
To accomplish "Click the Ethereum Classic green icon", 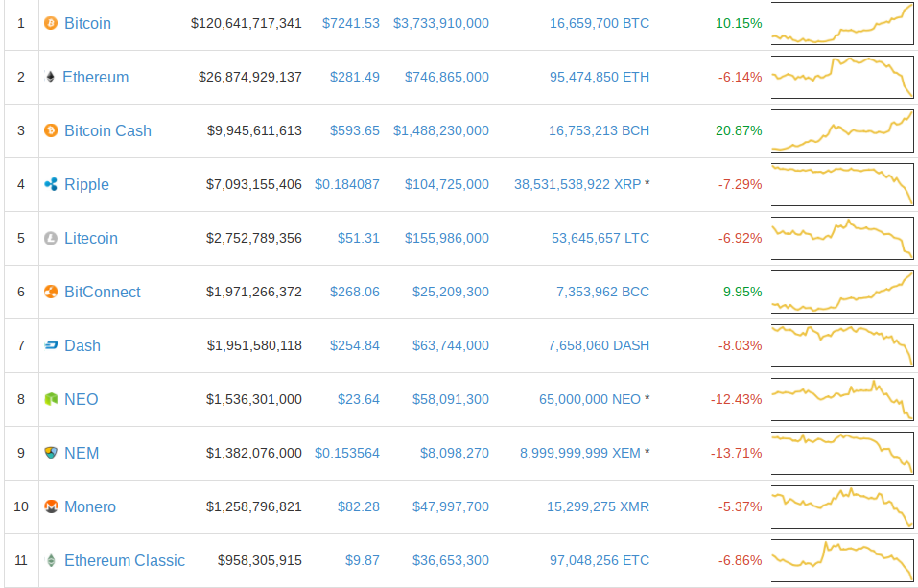I will point(51,560).
